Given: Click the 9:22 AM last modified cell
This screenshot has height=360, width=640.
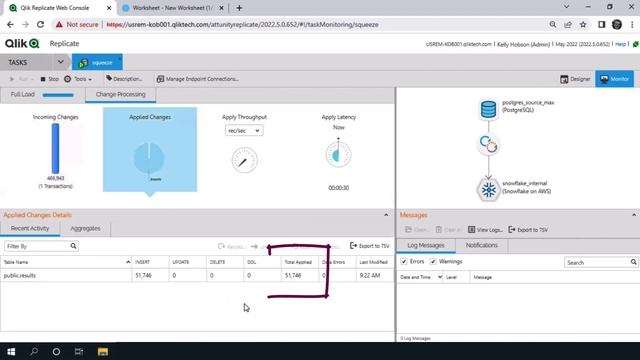Looking at the screenshot, I should (x=370, y=276).
